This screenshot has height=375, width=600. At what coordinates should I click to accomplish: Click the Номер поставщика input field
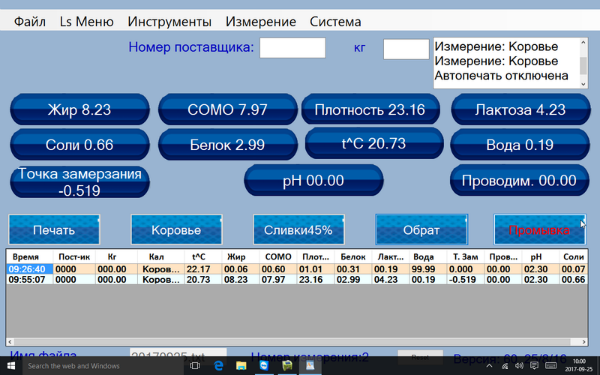point(292,48)
